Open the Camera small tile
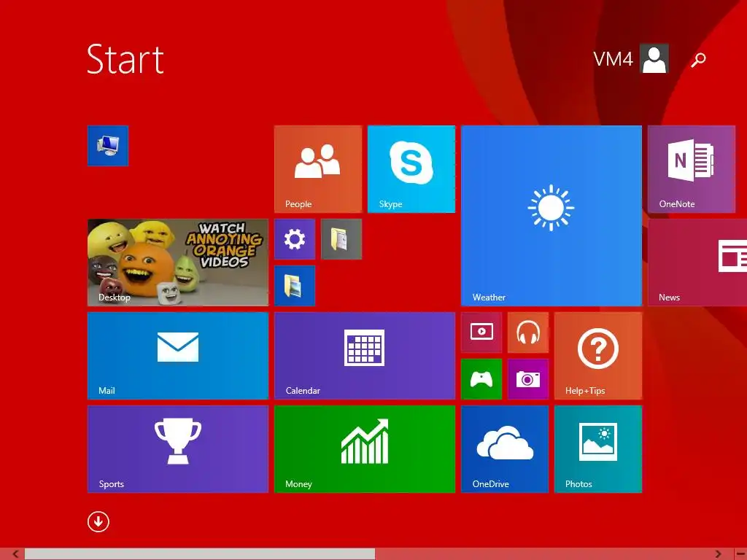 click(x=528, y=379)
